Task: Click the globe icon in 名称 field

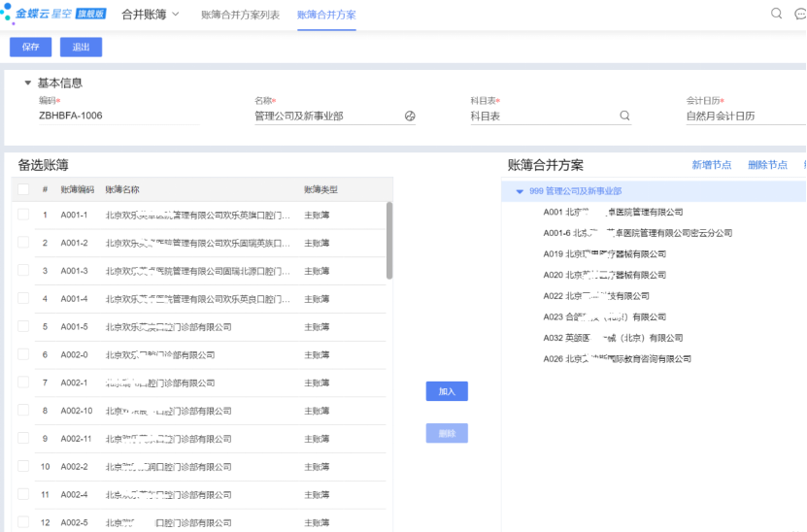Action: tap(410, 116)
